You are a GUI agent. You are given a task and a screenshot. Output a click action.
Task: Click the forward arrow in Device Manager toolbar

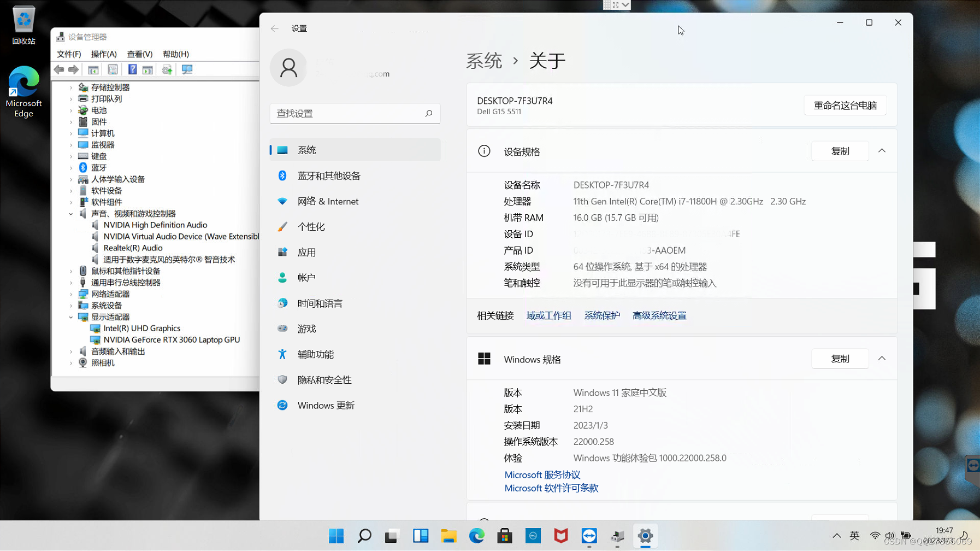pos(73,69)
